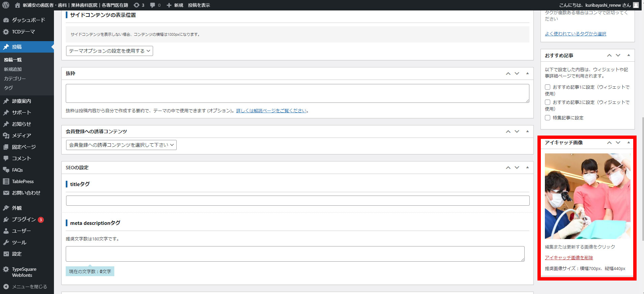This screenshot has width=644, height=294.
Task: Click the WordPress logo icon
Action: tap(6, 5)
